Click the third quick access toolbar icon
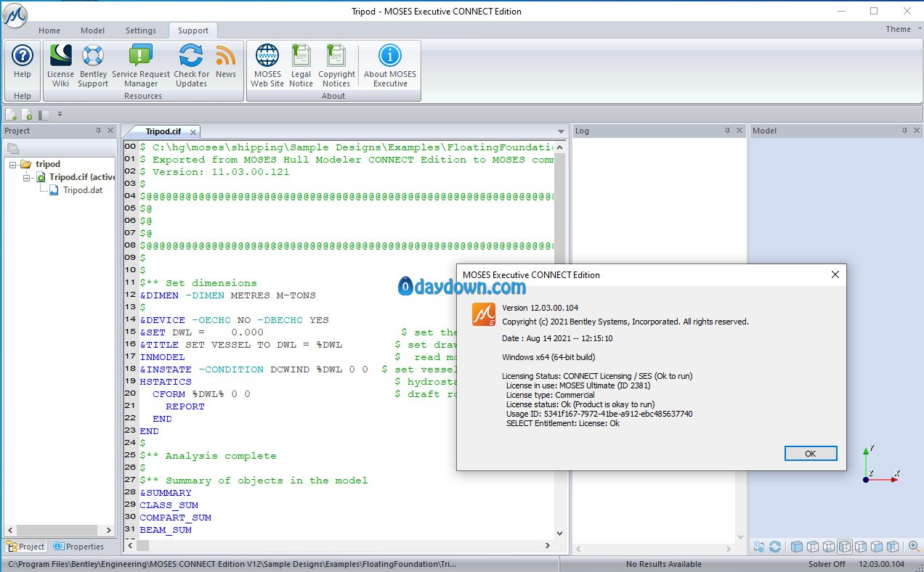Screen dimensions: 924x572 (44, 114)
